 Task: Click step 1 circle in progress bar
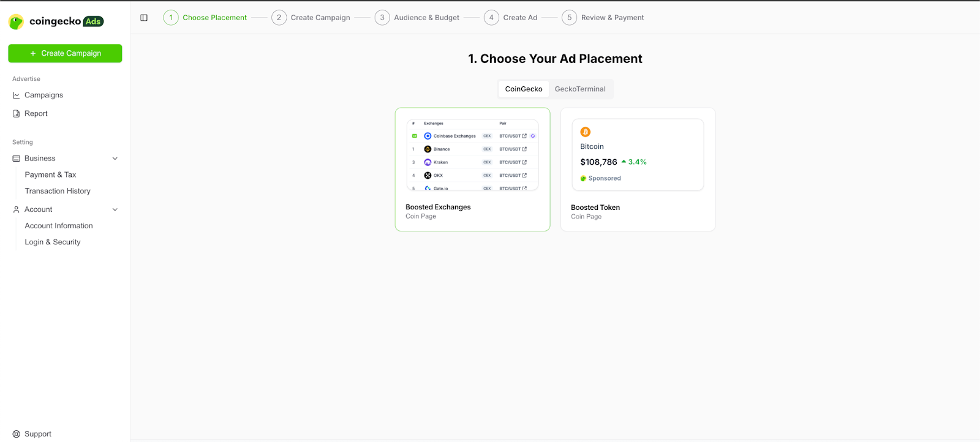(171, 18)
